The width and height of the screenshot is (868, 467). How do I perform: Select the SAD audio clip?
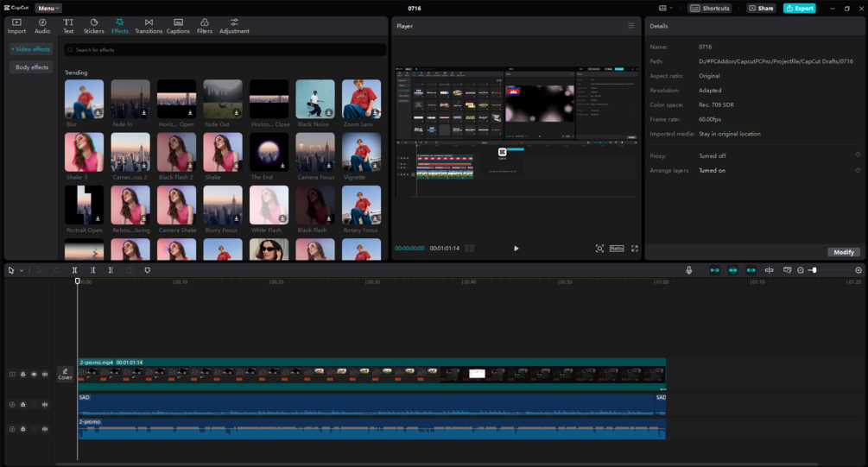[366, 405]
